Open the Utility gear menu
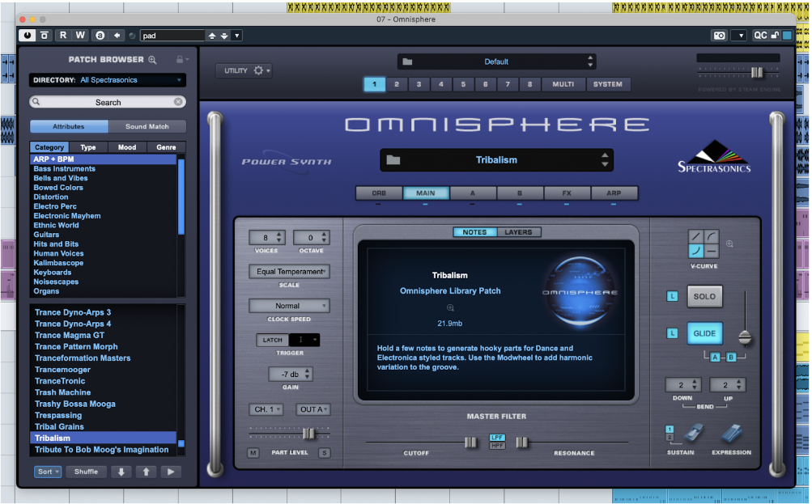 [x=258, y=71]
